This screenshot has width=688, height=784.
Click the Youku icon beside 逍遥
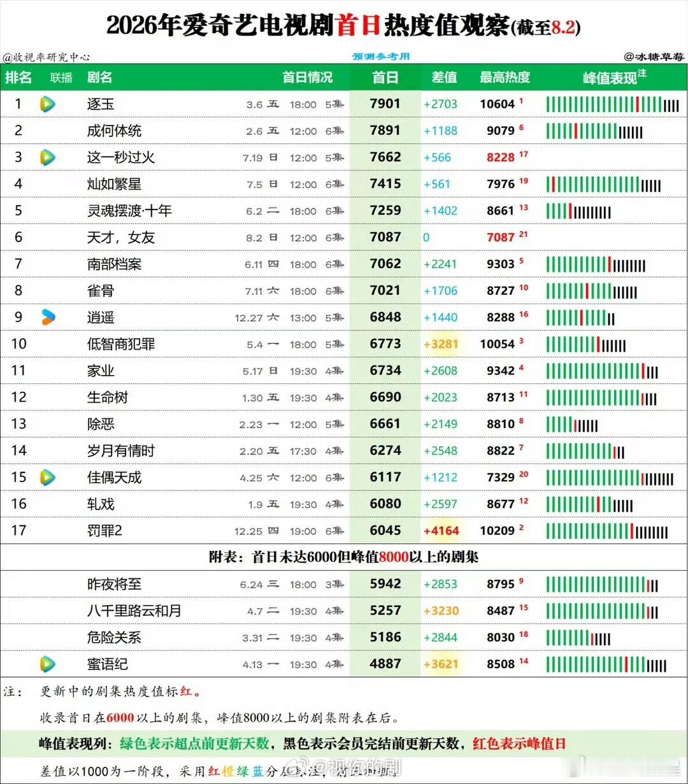click(x=47, y=317)
